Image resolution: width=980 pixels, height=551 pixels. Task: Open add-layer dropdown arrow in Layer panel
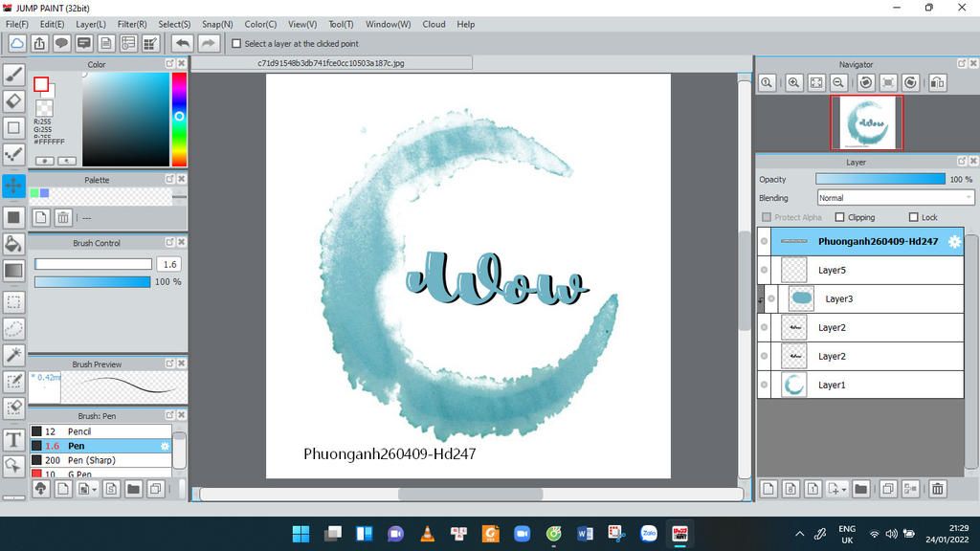tap(844, 490)
